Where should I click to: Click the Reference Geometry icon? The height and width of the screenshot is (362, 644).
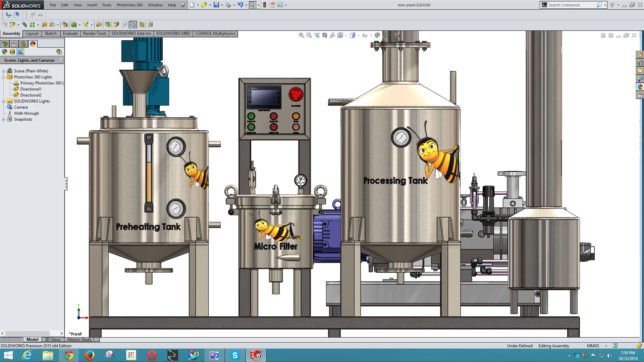(86, 24)
